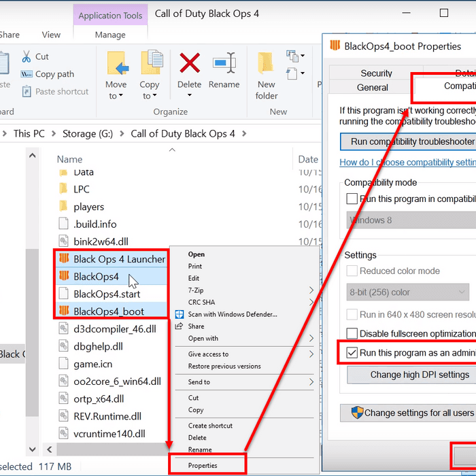Choose Share in the context menu
The width and height of the screenshot is (476, 476).
tap(196, 326)
